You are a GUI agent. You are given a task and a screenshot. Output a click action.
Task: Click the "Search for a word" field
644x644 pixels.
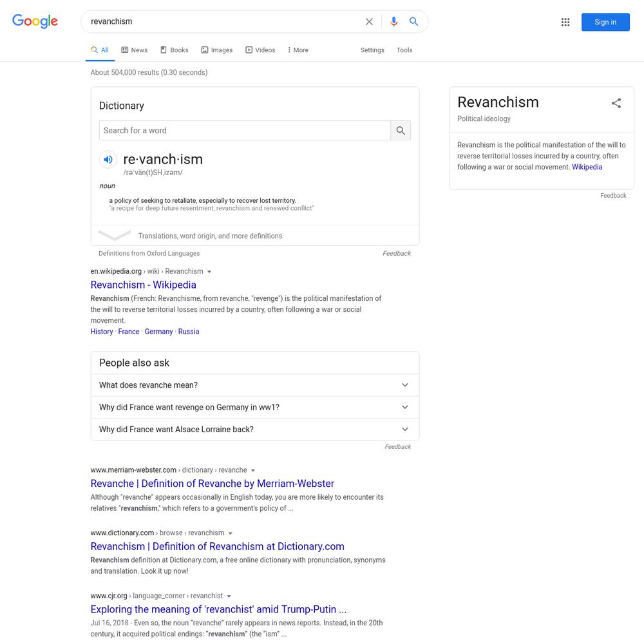tap(245, 131)
